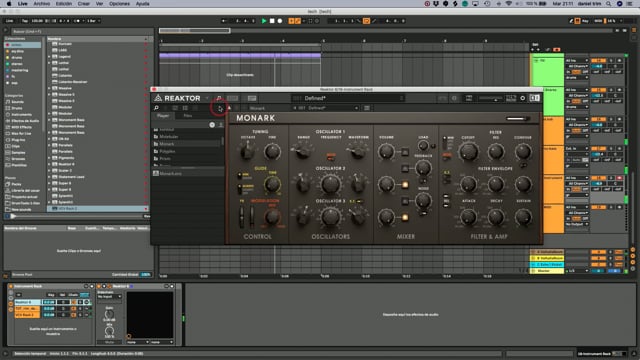
Task: Toggle the Monark Glide on switch
Action: 240,176
